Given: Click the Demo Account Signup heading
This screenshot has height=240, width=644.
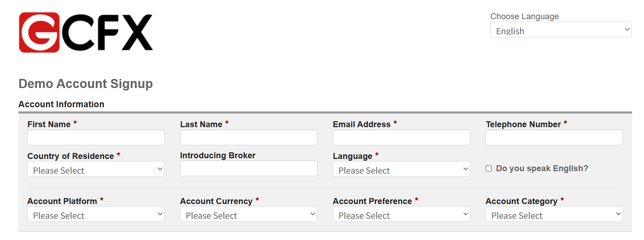Looking at the screenshot, I should tap(86, 84).
